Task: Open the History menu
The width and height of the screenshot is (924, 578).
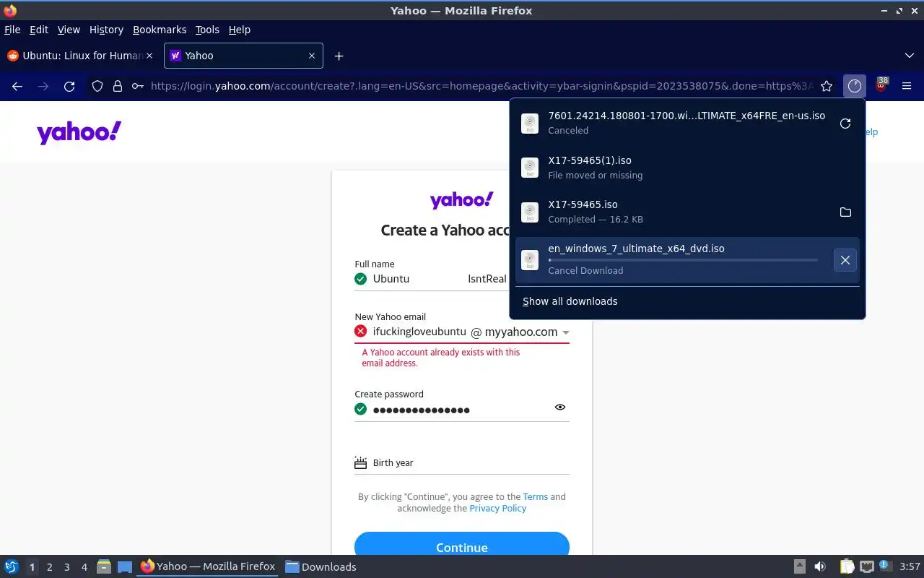Action: pos(106,30)
